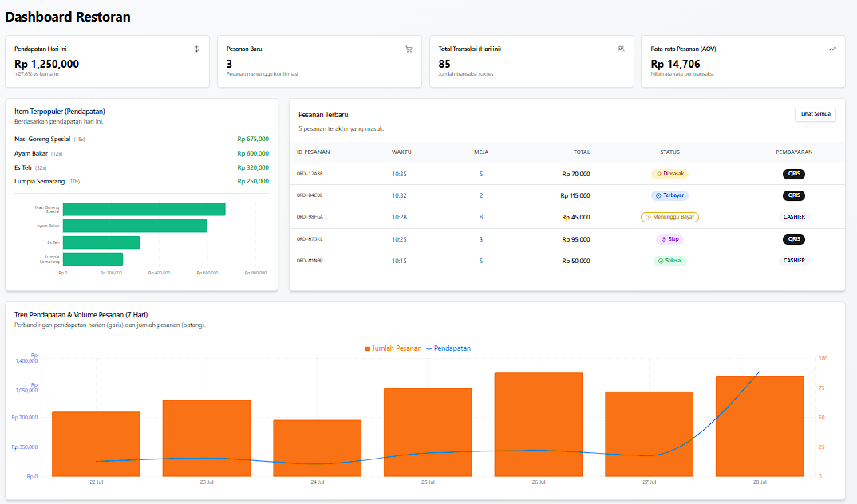Viewport: 857px width, 504px height.
Task: Click the TOTAL column header
Action: click(x=582, y=152)
